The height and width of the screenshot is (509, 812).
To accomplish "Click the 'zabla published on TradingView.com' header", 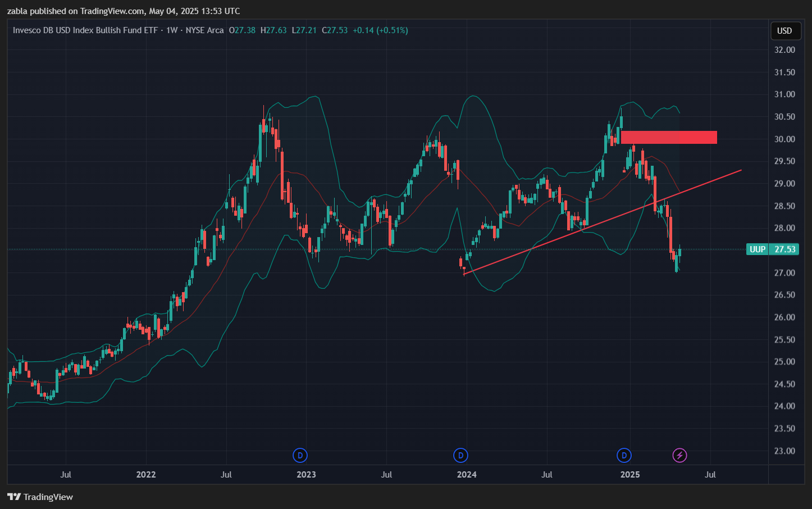I will point(124,11).
